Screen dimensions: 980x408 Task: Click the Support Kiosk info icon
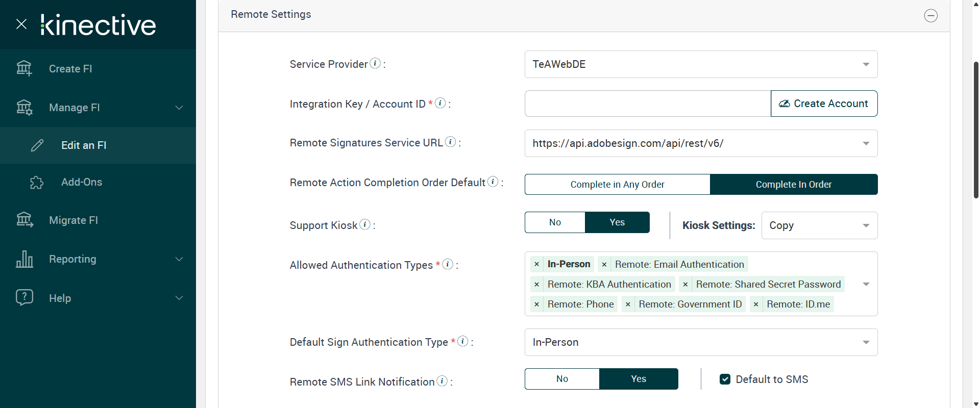tap(365, 224)
